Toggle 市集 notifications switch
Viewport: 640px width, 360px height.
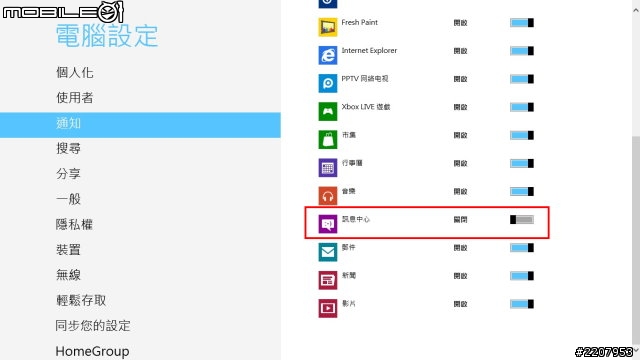click(522, 136)
